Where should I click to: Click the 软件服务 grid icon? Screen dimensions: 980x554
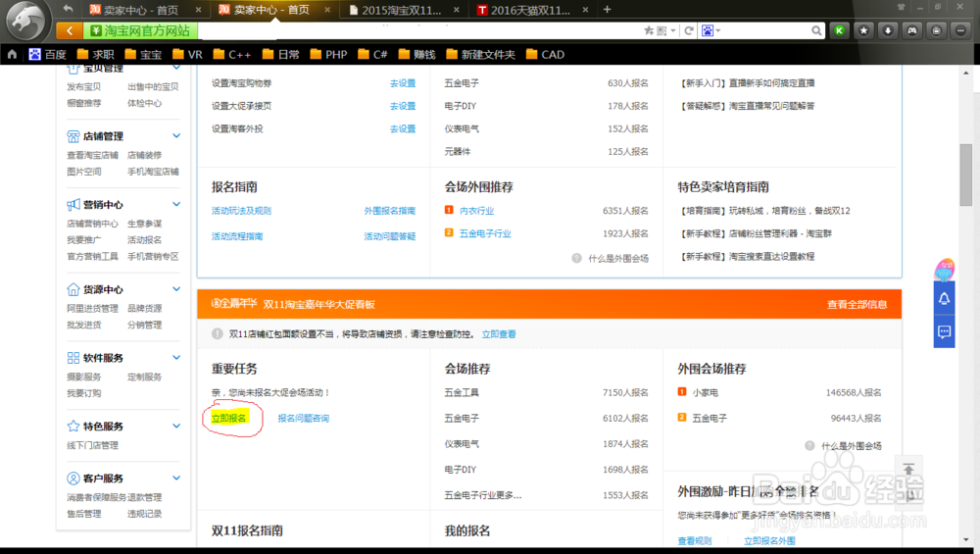pyautogui.click(x=73, y=358)
